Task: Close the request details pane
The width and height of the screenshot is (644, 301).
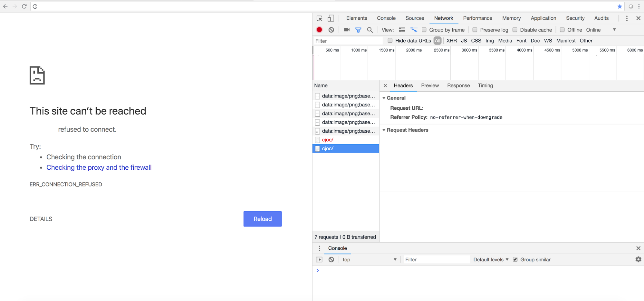Action: click(385, 85)
